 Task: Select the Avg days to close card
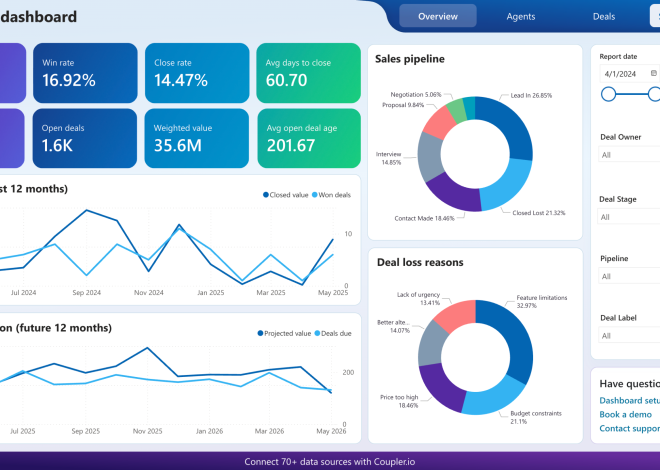point(309,73)
